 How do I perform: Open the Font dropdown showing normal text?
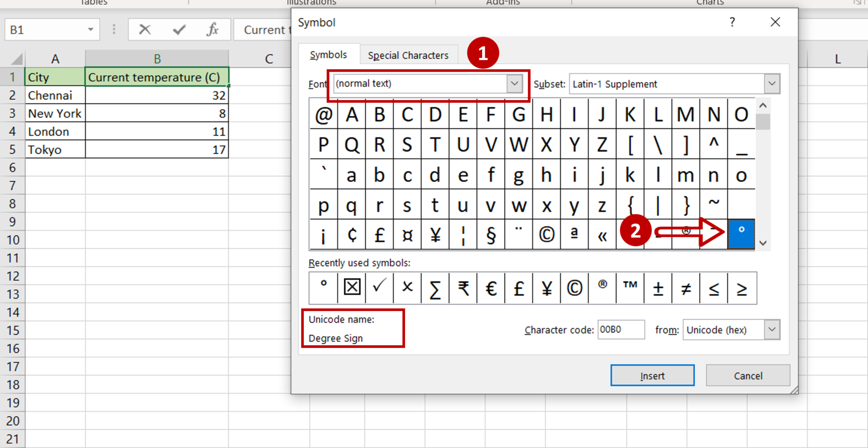pos(514,84)
